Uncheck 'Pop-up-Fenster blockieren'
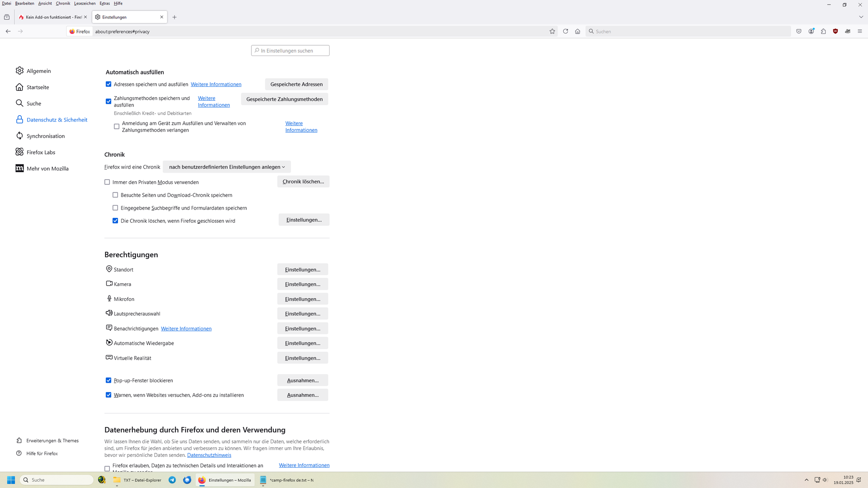Screen dimensions: 868x488 tap(108, 380)
